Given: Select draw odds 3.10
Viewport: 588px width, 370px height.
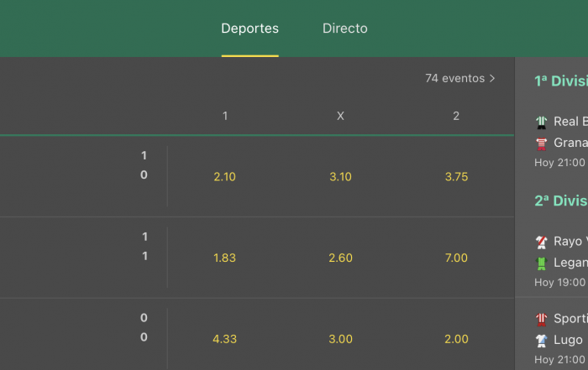Looking at the screenshot, I should point(340,177).
